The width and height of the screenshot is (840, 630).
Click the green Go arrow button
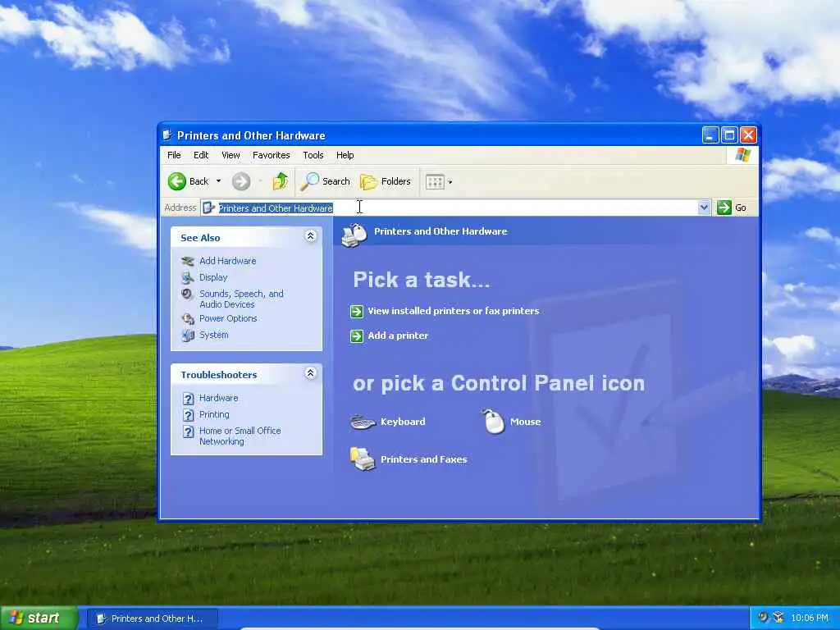(x=724, y=208)
